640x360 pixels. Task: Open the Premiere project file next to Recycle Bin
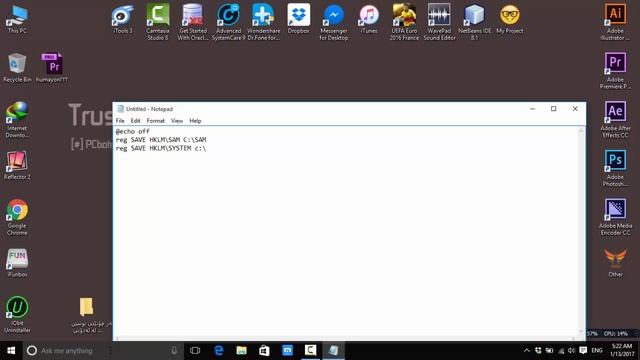[52, 68]
